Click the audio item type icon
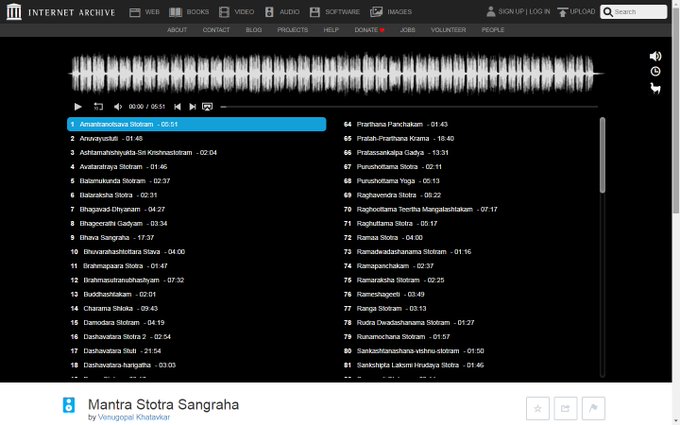 (69, 405)
